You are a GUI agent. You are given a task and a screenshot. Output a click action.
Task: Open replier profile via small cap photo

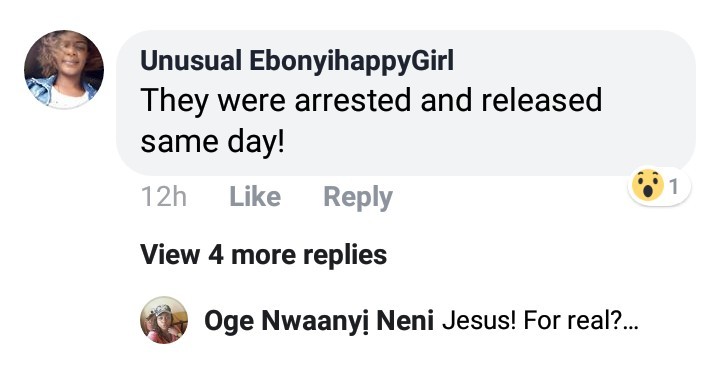coord(164,320)
